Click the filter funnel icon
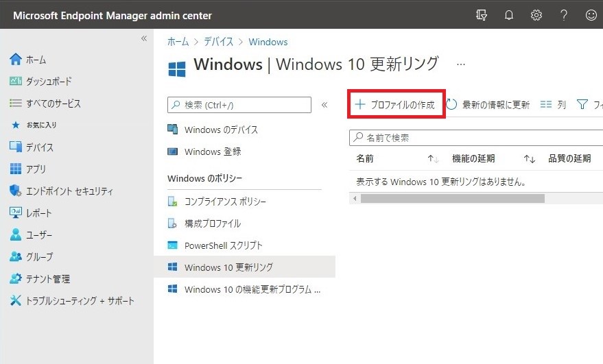 [582, 105]
